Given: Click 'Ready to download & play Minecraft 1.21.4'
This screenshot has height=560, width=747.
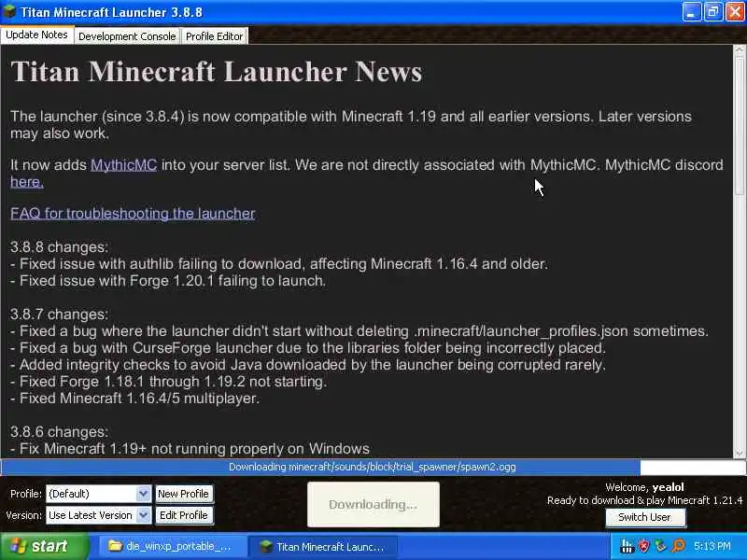Looking at the screenshot, I should 644,500.
